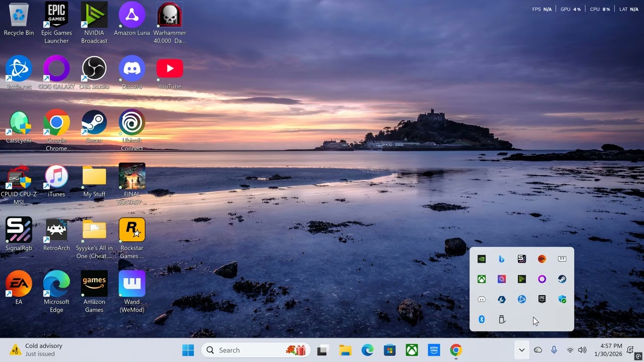Image resolution: width=644 pixels, height=362 pixels.
Task: Select the YouTube desktop icon
Action: click(x=170, y=73)
